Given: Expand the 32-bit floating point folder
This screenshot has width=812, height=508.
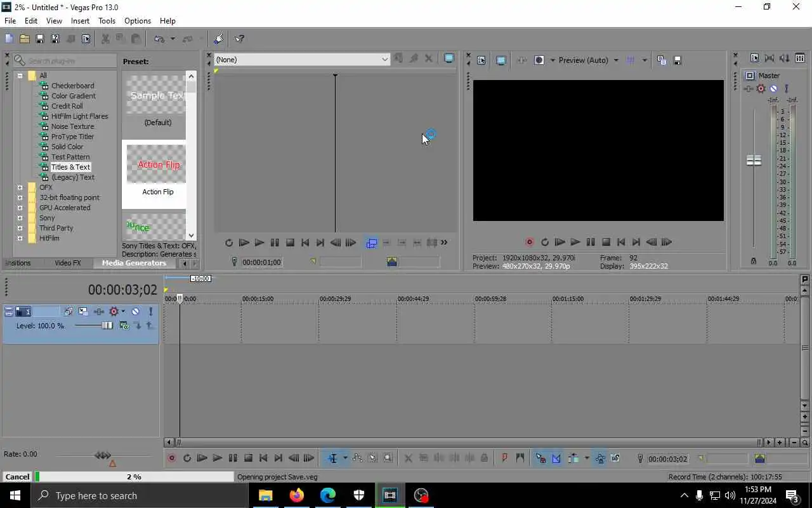Looking at the screenshot, I should [20, 197].
